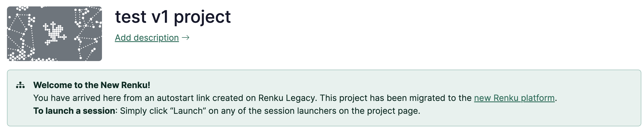Click the dotted frog graphic in the thumbnail

[55, 33]
